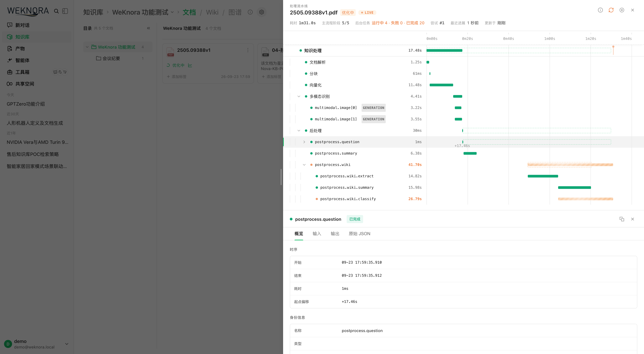Open the WeKnora 功能测试 breadcrumb dropdown
This screenshot has height=354, width=644.
click(x=172, y=12)
